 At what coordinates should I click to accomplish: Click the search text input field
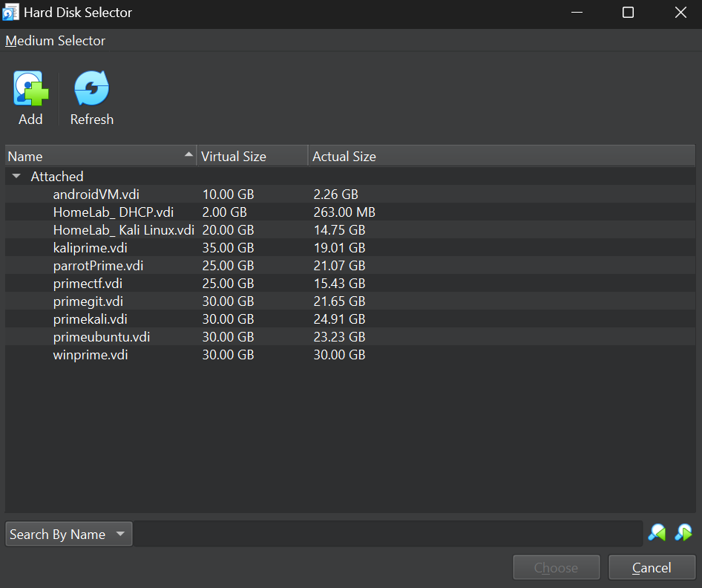coord(388,534)
